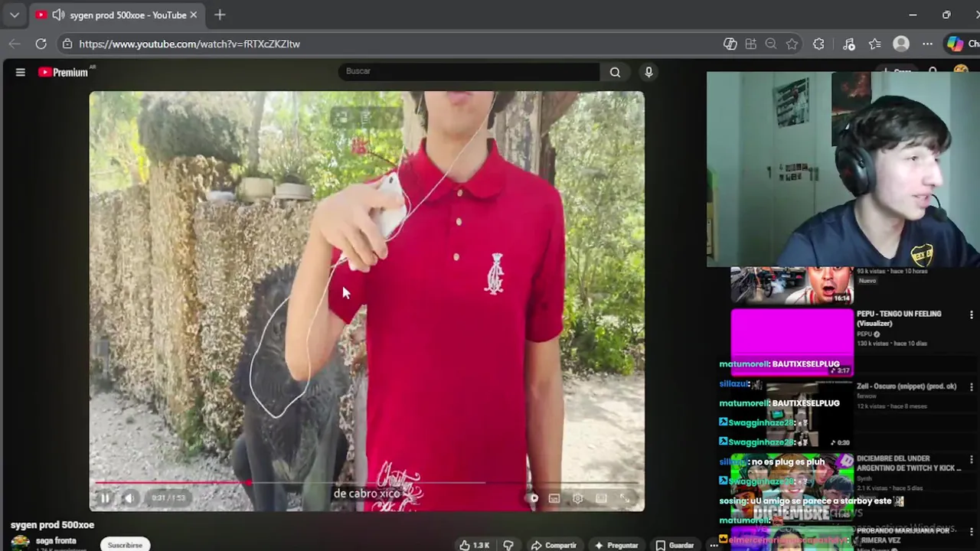Open Zell - Oscuro (snippet) video title

pos(906,386)
